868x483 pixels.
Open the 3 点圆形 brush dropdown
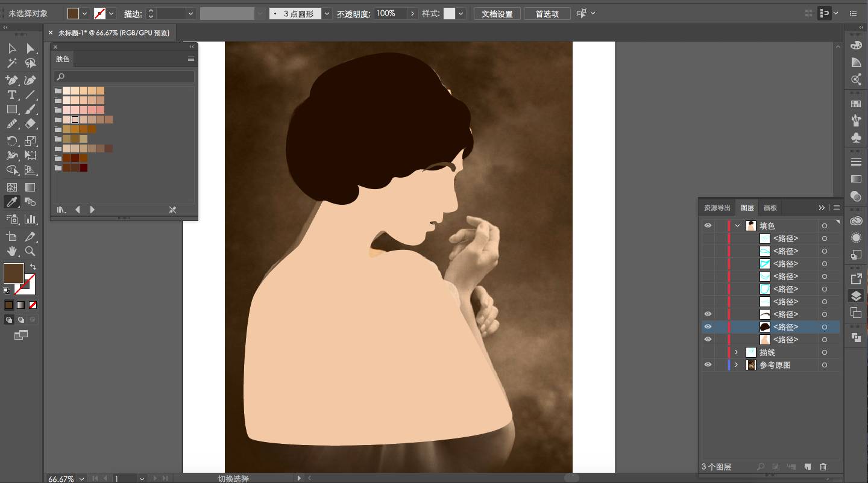[326, 13]
